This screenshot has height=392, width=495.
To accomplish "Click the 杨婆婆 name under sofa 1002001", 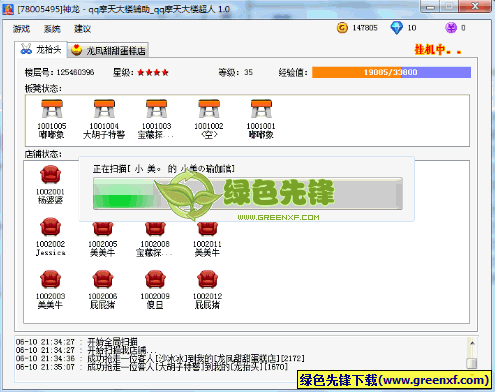I will click(50, 200).
